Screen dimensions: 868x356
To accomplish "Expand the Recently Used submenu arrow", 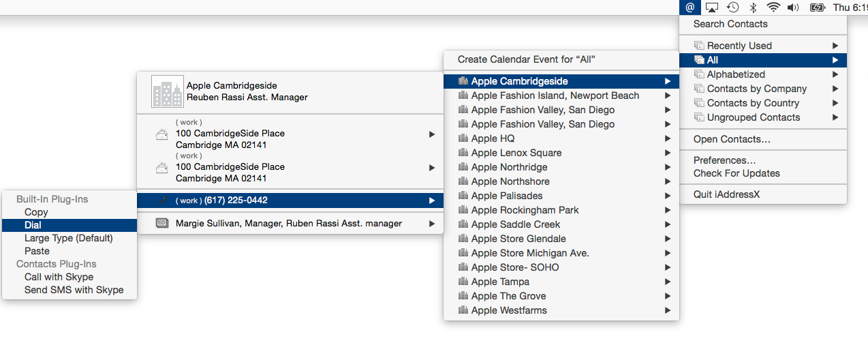I will point(835,46).
